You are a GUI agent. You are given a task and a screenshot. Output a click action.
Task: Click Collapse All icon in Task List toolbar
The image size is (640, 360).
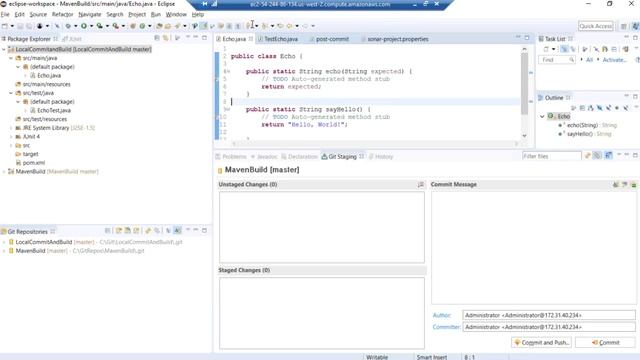(x=614, y=49)
